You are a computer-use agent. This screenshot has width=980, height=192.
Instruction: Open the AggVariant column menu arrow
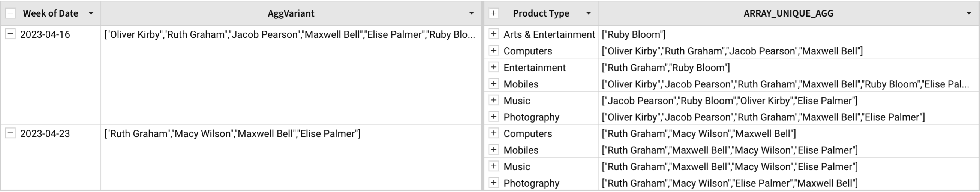(x=471, y=13)
